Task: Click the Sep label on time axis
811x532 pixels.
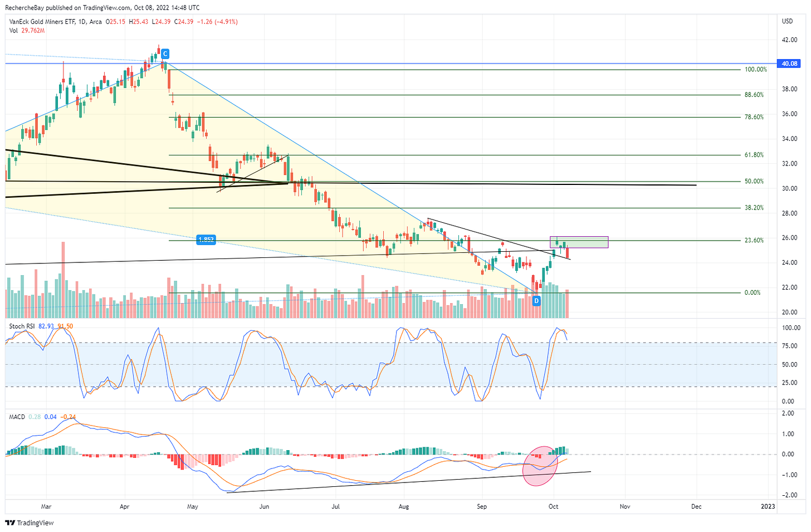Action: pyautogui.click(x=482, y=506)
